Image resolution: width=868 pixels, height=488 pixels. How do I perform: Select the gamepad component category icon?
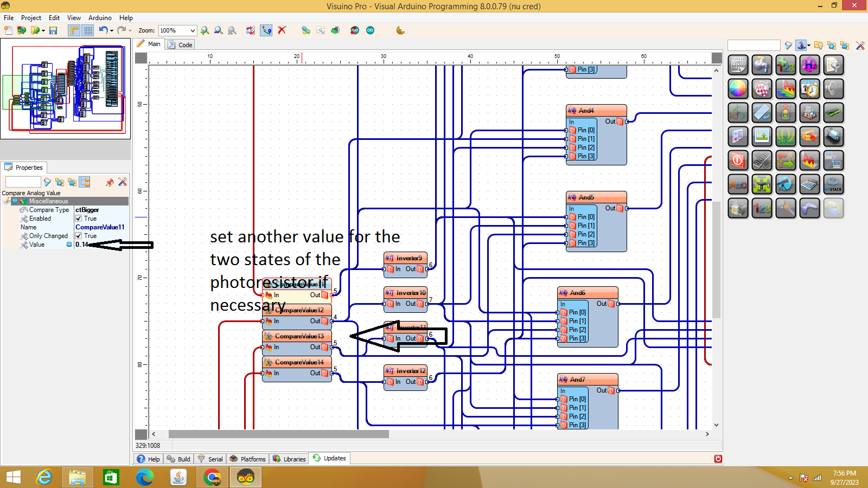809,208
